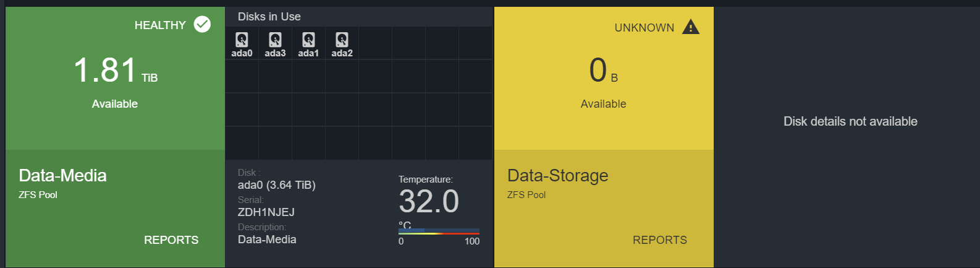Open REPORTS for Data-Media pool
Image resolution: width=980 pixels, height=268 pixels.
click(171, 240)
